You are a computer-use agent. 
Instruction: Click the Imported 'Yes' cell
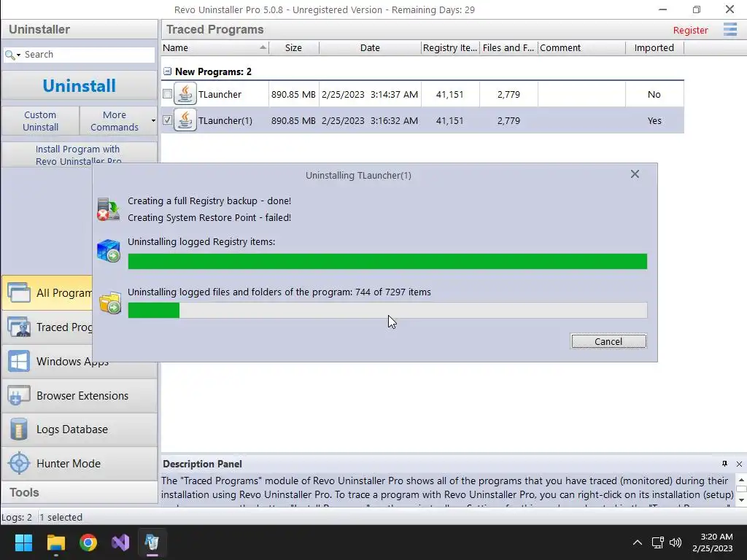654,120
